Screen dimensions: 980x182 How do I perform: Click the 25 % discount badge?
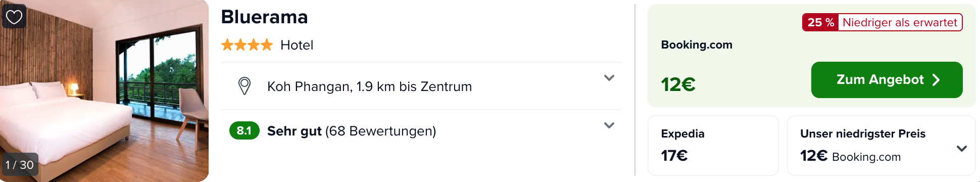tap(820, 22)
